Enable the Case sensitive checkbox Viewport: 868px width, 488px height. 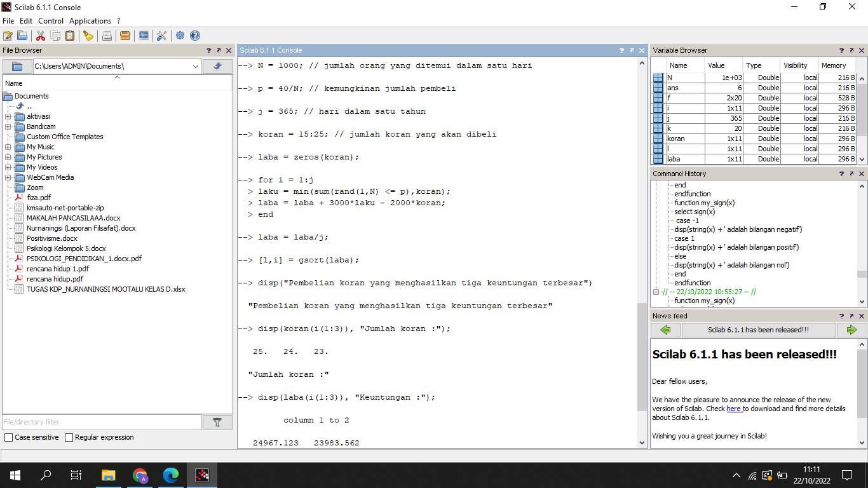click(x=8, y=437)
